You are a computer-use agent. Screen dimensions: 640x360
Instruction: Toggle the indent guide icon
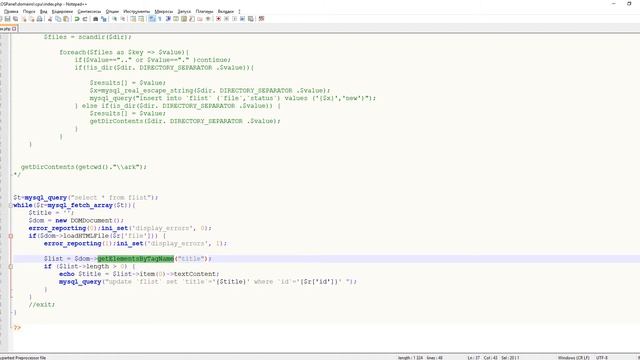pyautogui.click(x=168, y=19)
